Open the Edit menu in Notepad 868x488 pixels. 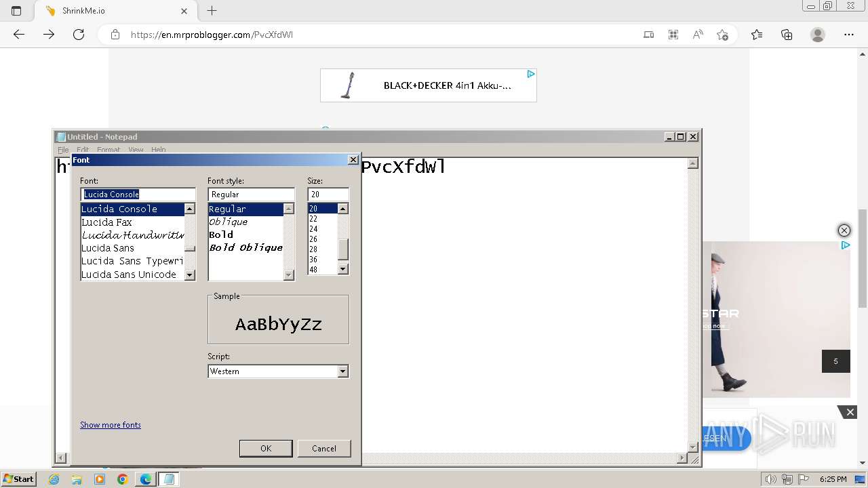click(83, 150)
